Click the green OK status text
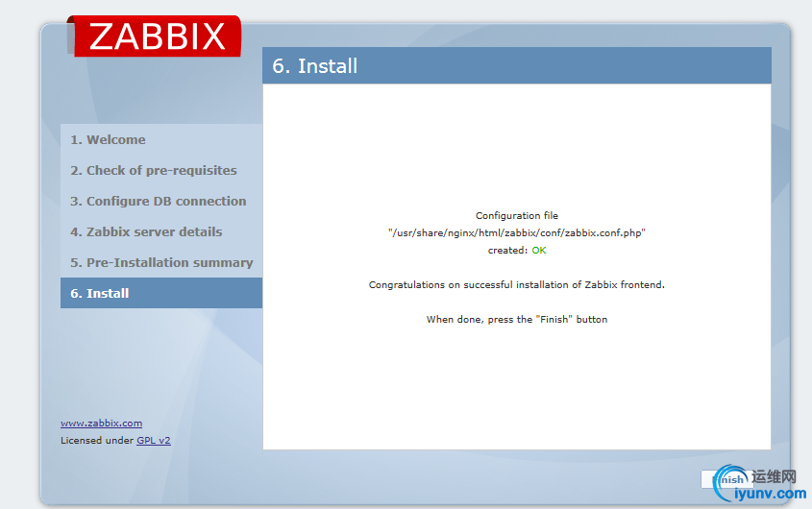Image resolution: width=812 pixels, height=509 pixels. 538,250
